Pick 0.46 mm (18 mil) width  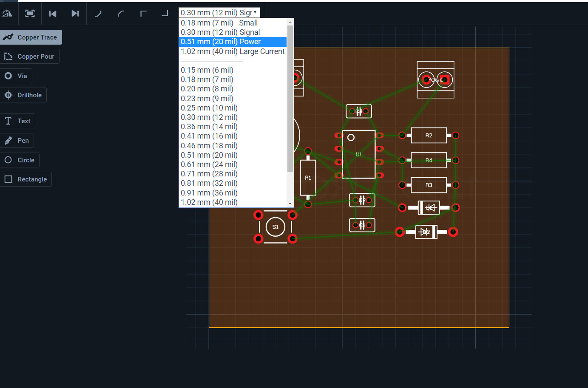pos(233,146)
